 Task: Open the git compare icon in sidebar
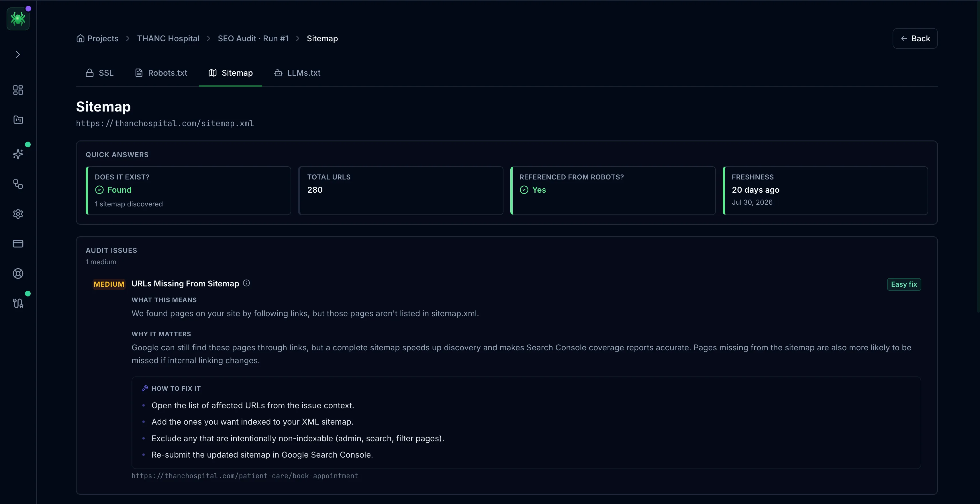pos(18,303)
